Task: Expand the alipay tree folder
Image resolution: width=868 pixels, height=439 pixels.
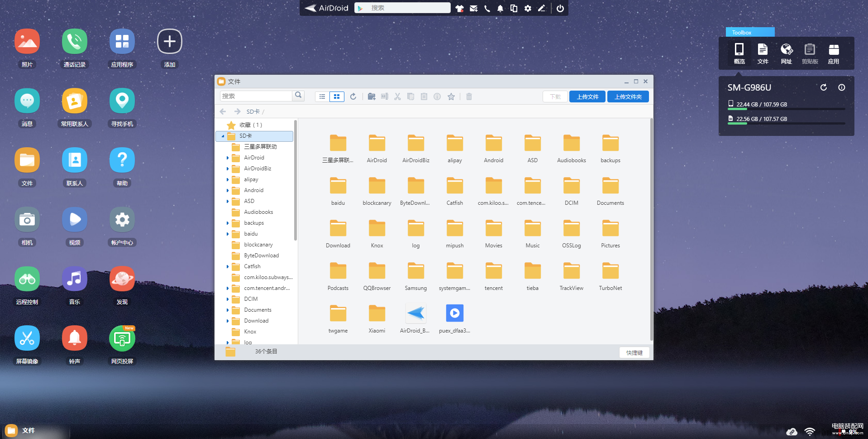Action: coord(228,179)
